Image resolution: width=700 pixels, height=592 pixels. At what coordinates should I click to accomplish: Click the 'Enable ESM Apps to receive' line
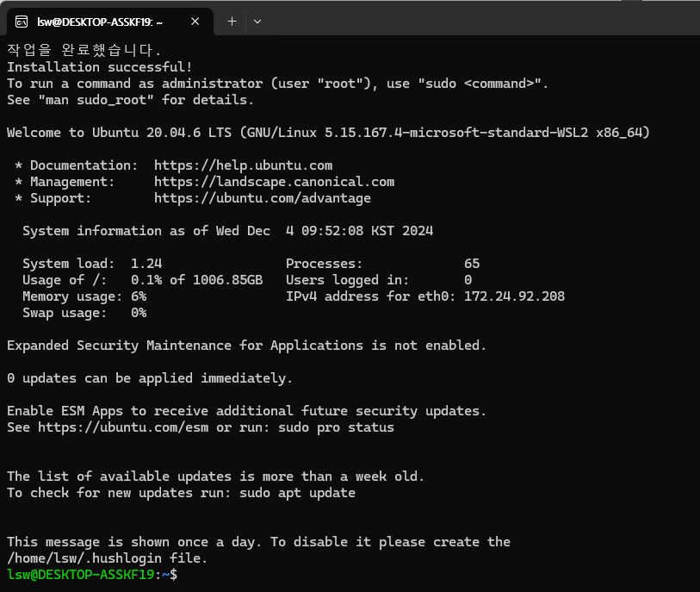coord(246,411)
